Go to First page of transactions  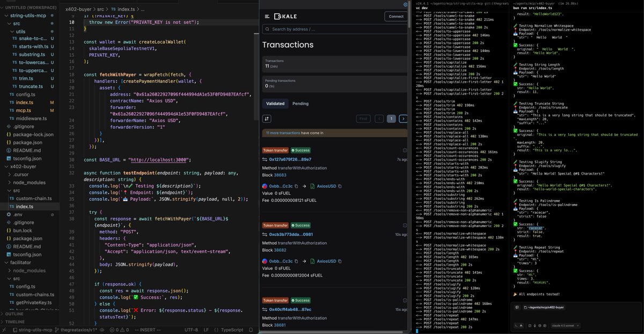click(x=363, y=119)
